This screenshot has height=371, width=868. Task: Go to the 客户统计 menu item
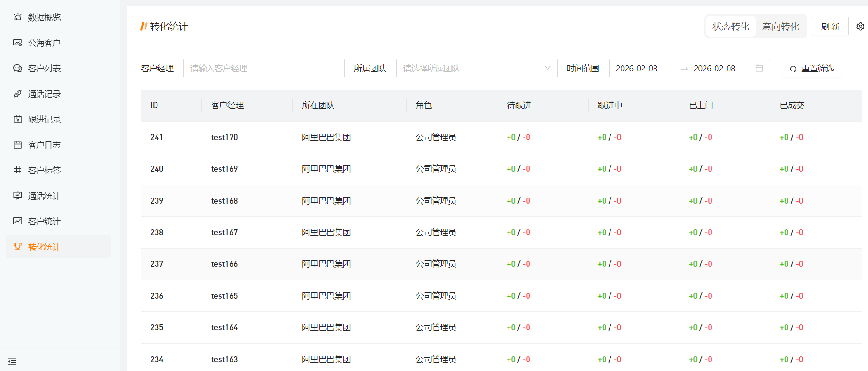pos(44,222)
